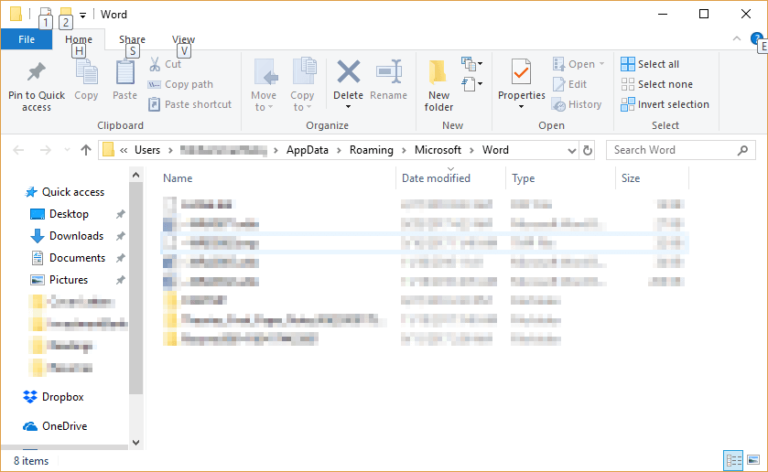Screen dimensions: 768x472
Task: Click the quick access toolbar Properties icon
Action: pos(46,14)
